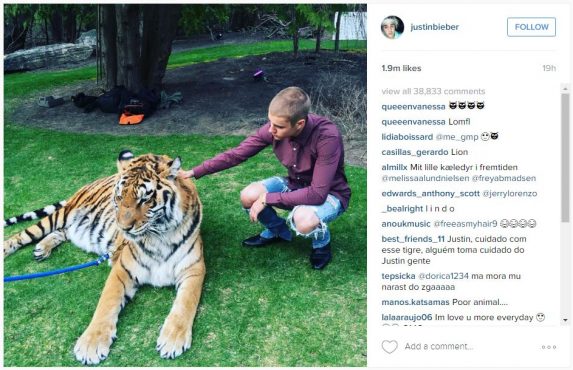Screen dimensions: 573x370
Task: Click the FOLLOW button
Action: click(x=531, y=27)
